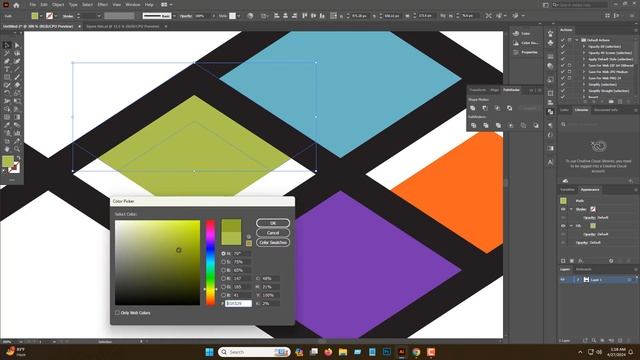Click the Home icon in top bar
Viewport: 640px width, 360px height.
click(x=16, y=5)
